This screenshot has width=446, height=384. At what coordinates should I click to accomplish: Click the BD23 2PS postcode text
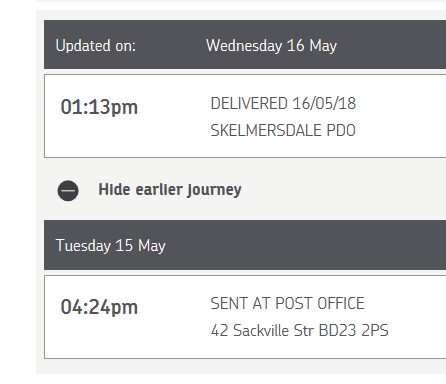pos(354,330)
